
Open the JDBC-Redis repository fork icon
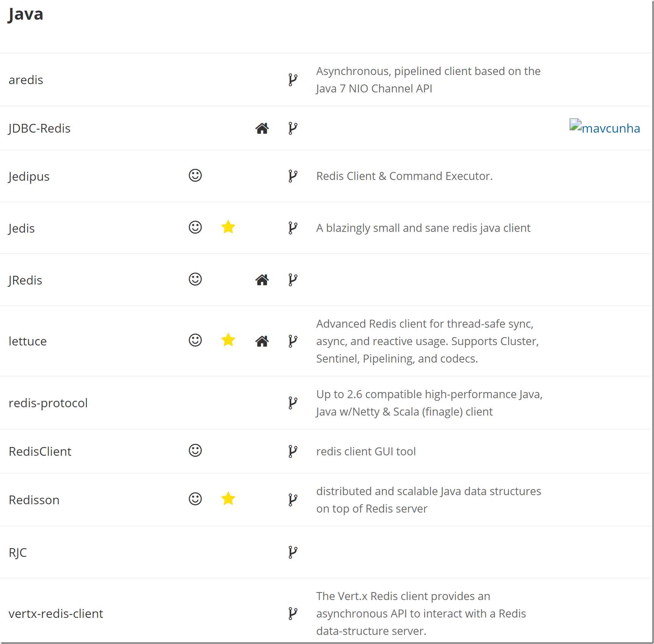pyautogui.click(x=293, y=128)
